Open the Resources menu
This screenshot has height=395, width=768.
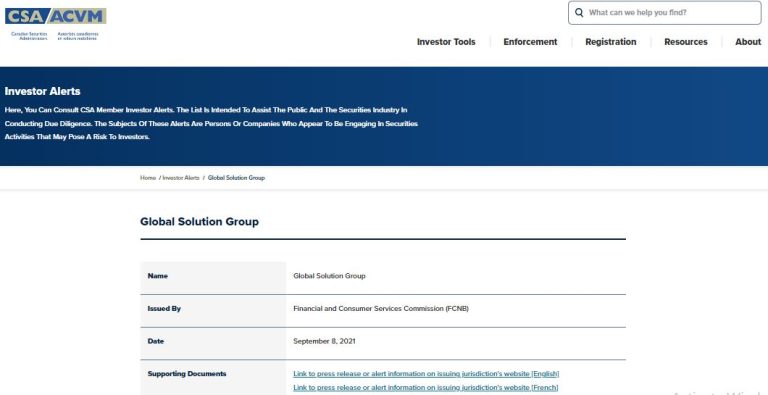tap(686, 42)
